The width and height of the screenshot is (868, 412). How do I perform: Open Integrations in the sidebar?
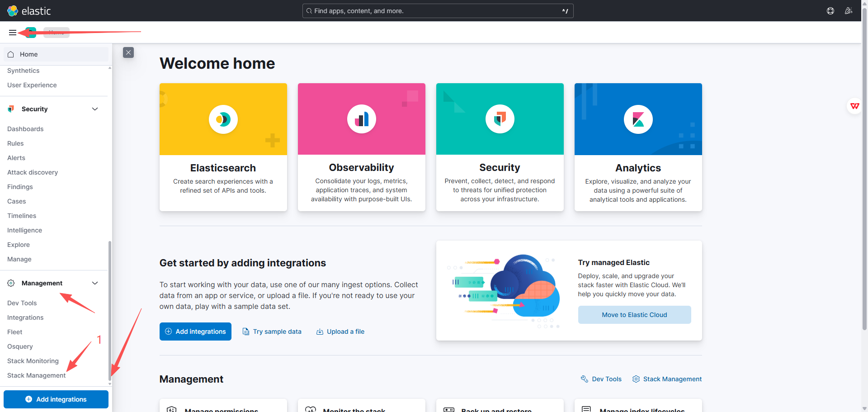pyautogui.click(x=25, y=317)
